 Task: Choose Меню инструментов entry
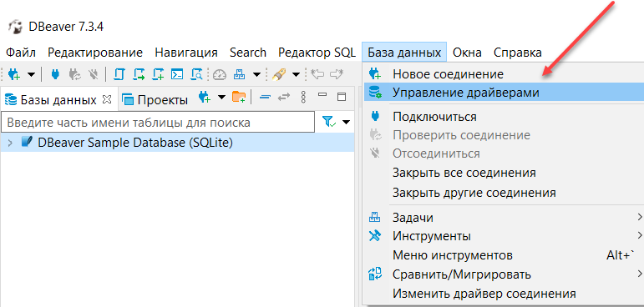pos(503,256)
